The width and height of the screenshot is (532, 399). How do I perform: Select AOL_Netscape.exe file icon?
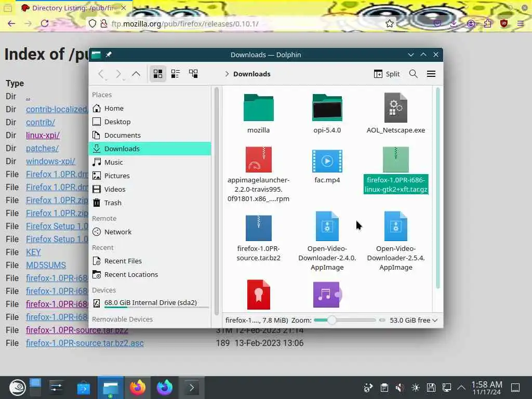[x=395, y=108]
